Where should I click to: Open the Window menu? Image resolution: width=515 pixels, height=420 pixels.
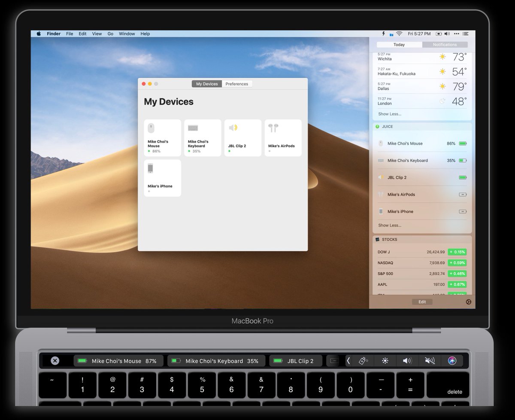coord(127,33)
